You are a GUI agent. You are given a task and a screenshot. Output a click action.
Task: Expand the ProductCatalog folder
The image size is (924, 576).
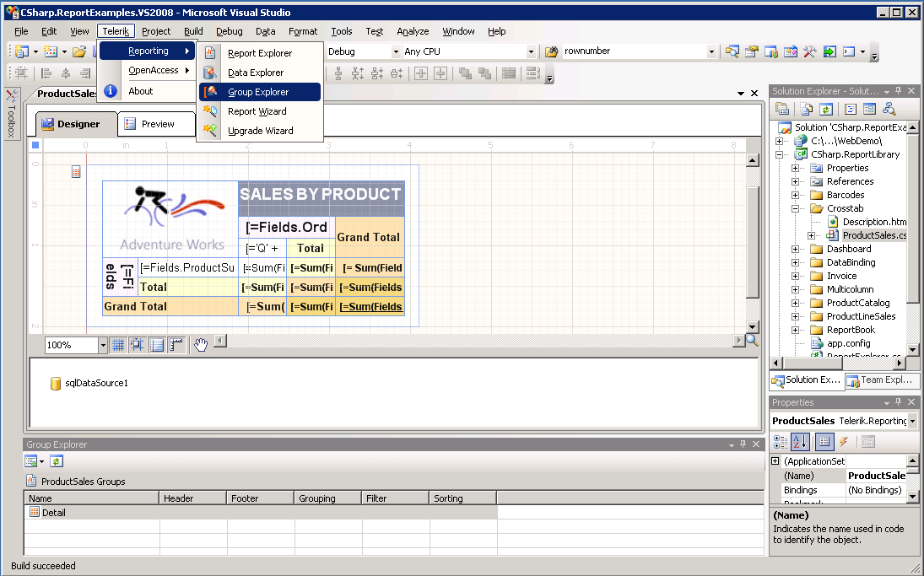point(795,303)
